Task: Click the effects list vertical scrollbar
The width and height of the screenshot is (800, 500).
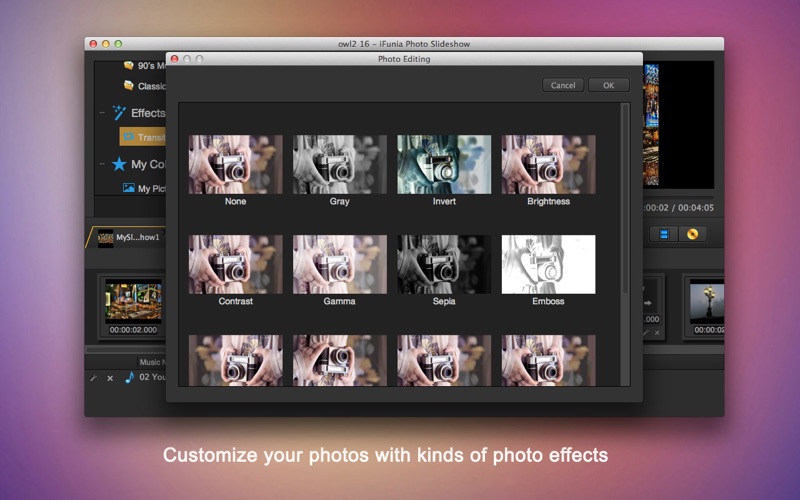Action: coord(625,200)
